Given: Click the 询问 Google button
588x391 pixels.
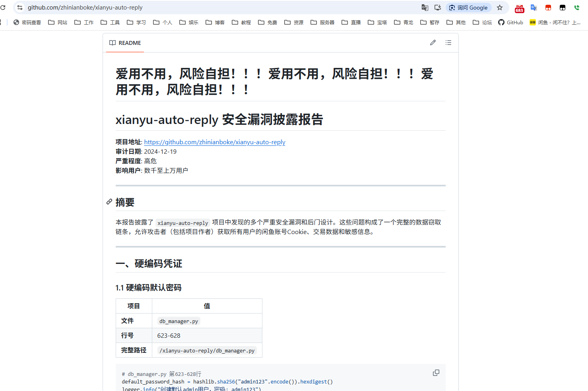Looking at the screenshot, I should coord(468,8).
